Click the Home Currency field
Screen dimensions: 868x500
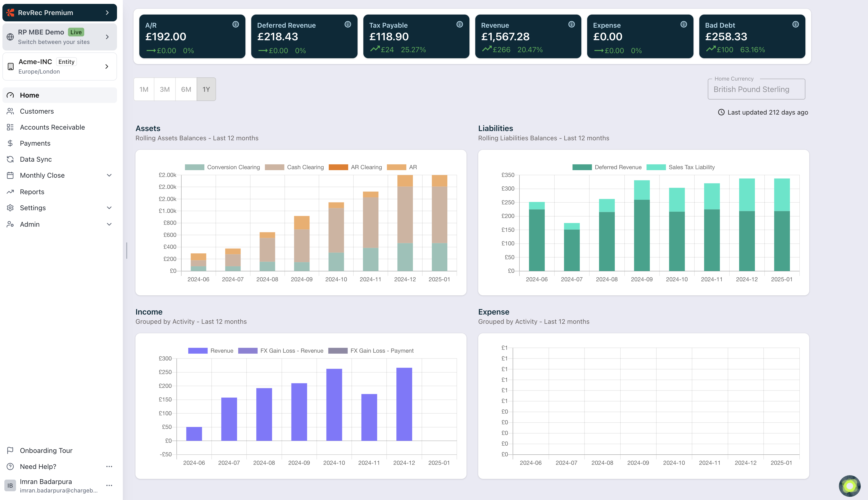(x=756, y=89)
